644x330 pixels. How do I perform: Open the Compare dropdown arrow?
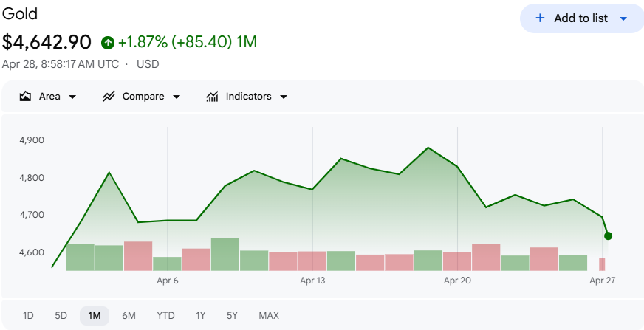coord(176,97)
